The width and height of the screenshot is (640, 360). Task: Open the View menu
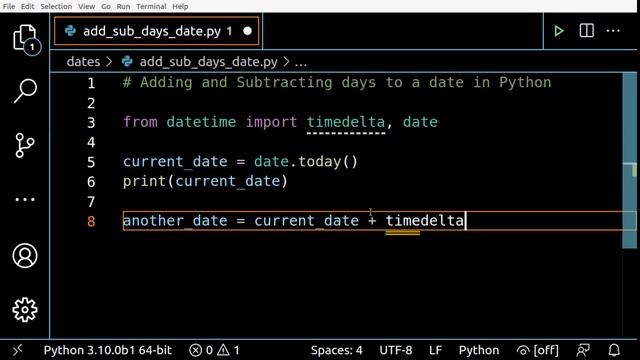87,7
